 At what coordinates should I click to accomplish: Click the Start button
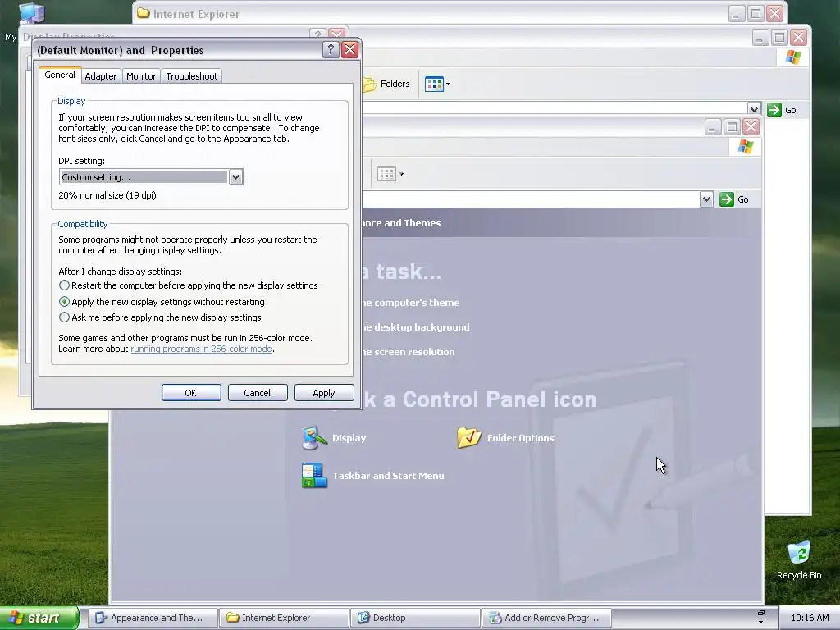coord(39,618)
